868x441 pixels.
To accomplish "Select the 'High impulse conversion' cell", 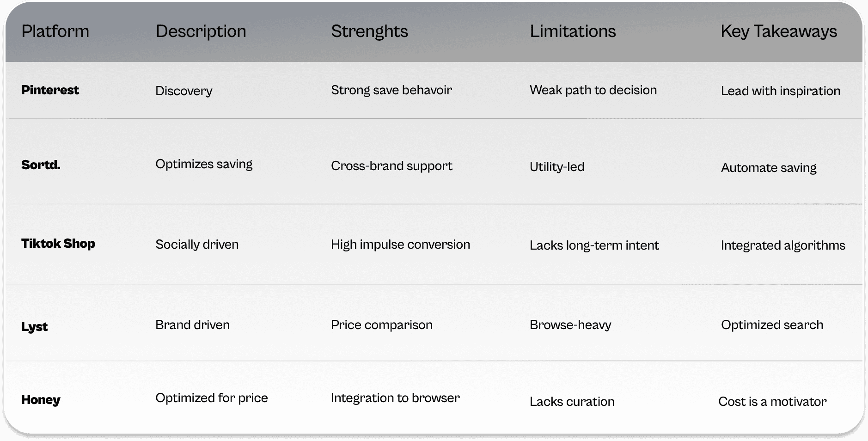I will [x=400, y=244].
